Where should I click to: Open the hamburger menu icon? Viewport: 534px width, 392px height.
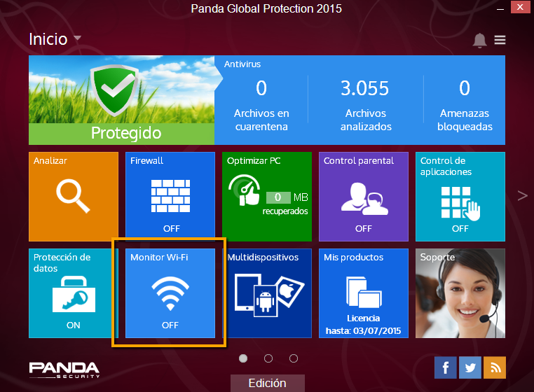click(x=500, y=40)
